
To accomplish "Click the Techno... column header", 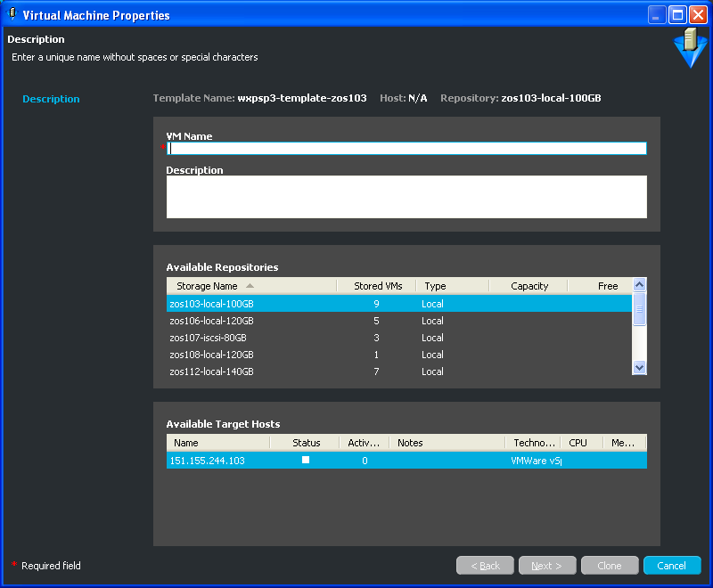I will 533,443.
